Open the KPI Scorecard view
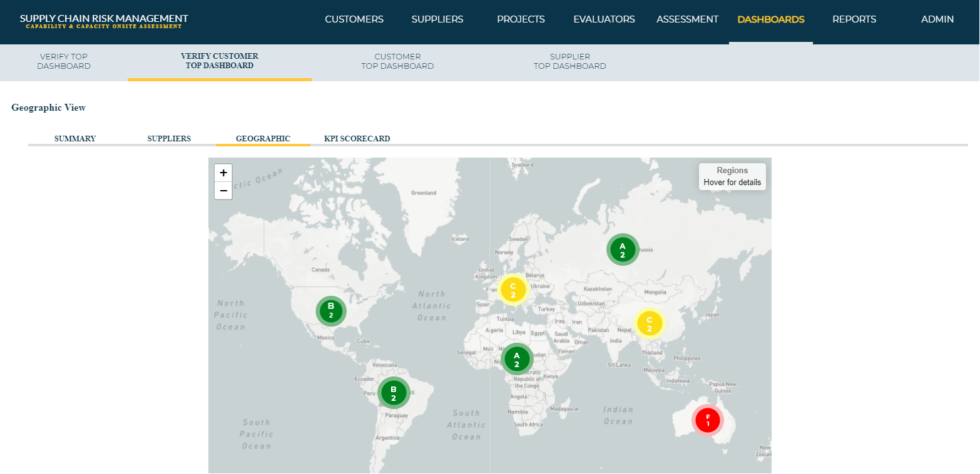The image size is (980, 474). click(x=357, y=138)
